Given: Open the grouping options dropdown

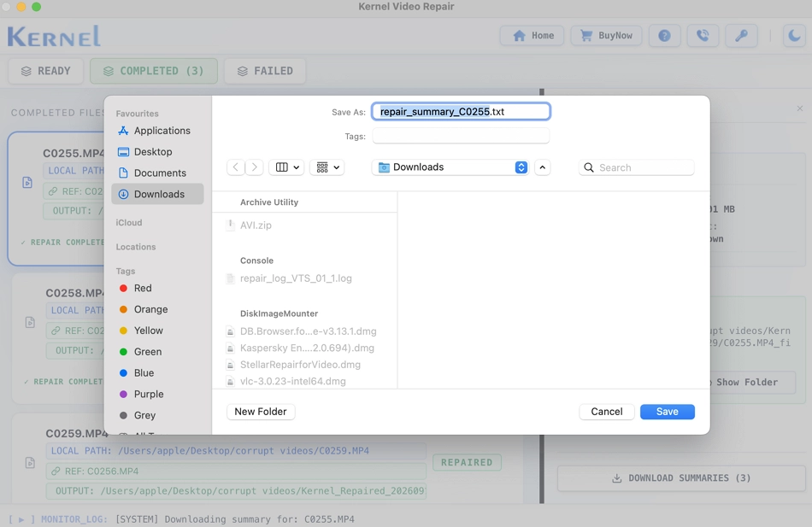Looking at the screenshot, I should [327, 167].
